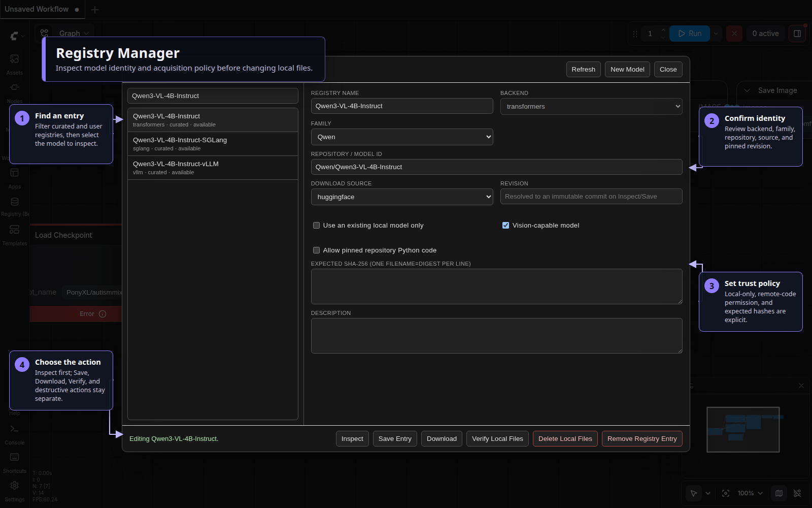Screen dimensions: 812x508
Task: Focus the registry search filter field
Action: point(213,96)
